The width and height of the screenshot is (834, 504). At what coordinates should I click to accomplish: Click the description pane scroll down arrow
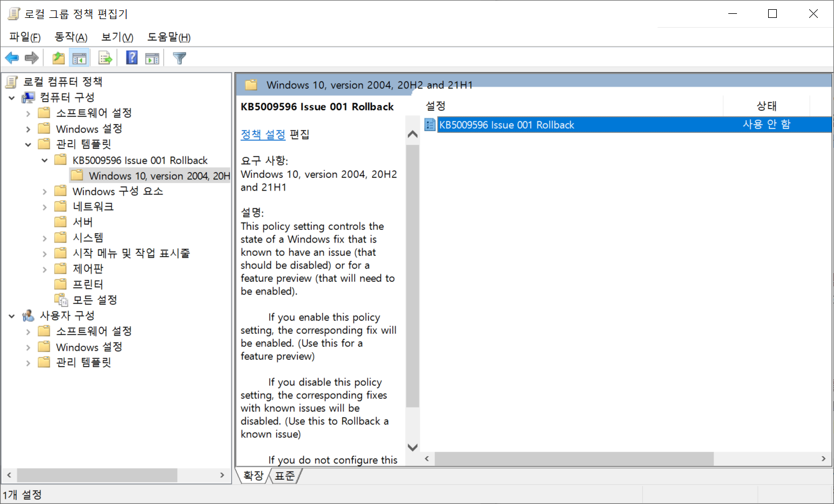(412, 447)
